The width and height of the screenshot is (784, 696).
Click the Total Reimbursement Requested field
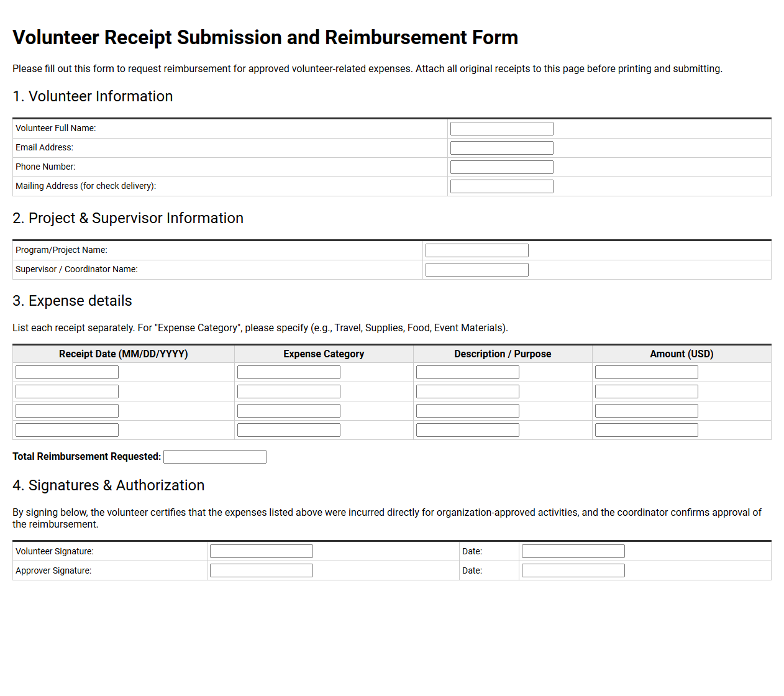pos(215,457)
